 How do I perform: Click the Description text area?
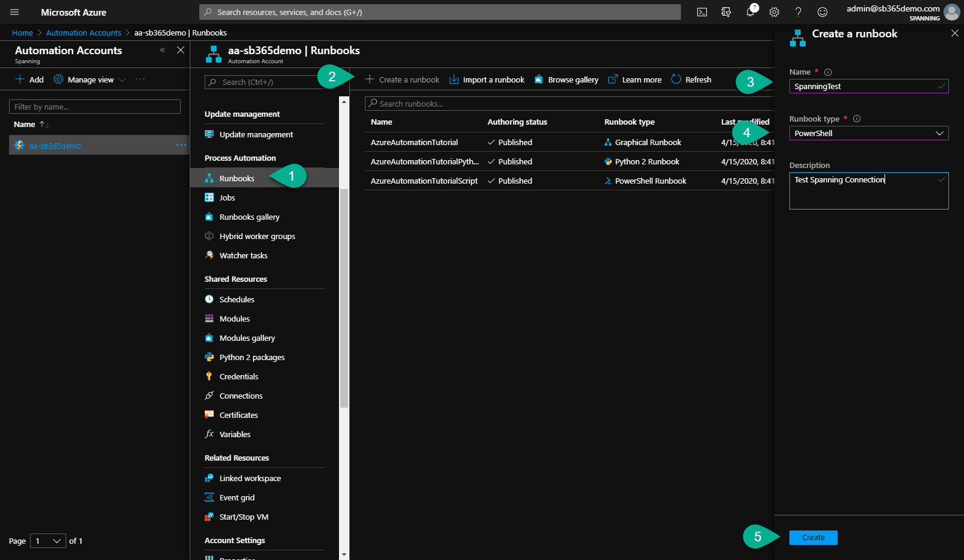pos(869,191)
